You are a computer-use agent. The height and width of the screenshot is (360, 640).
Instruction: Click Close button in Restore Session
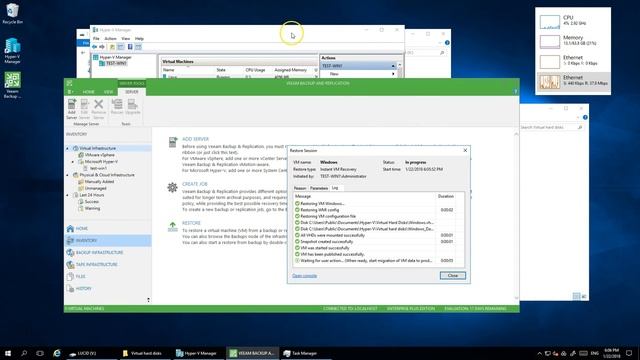click(x=453, y=276)
